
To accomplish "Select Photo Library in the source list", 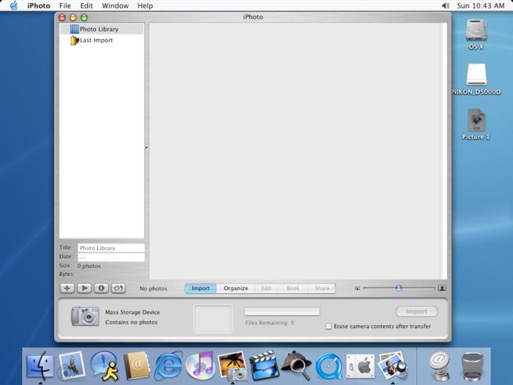I will point(102,29).
